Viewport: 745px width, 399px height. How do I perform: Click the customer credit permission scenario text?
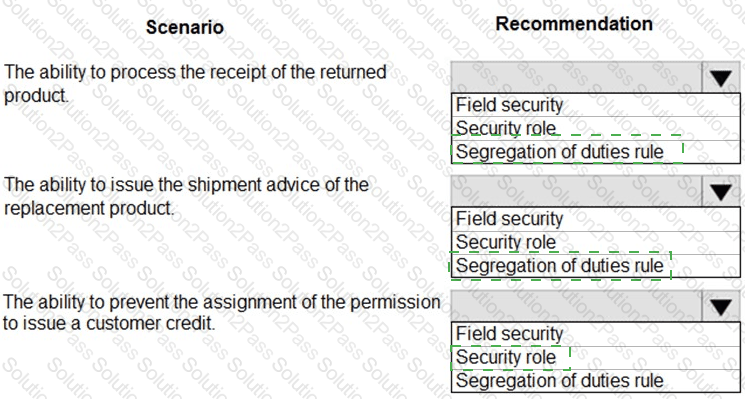point(221,313)
